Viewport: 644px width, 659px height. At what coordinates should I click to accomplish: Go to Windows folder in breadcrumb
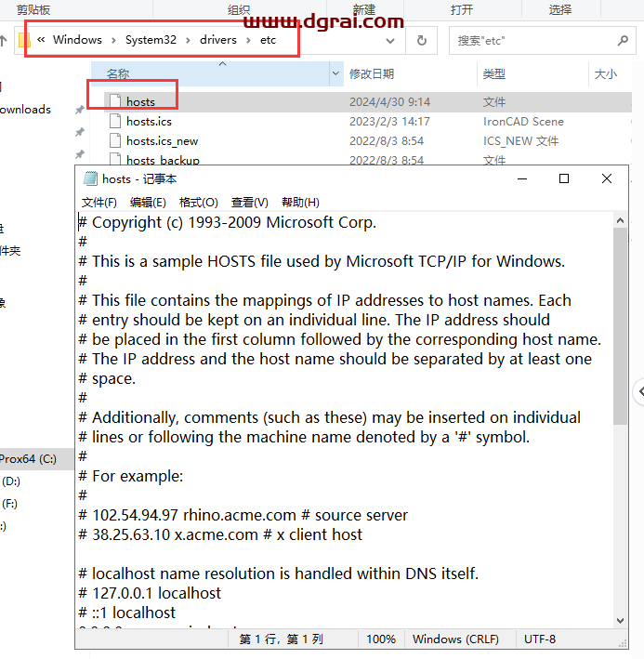[77, 40]
